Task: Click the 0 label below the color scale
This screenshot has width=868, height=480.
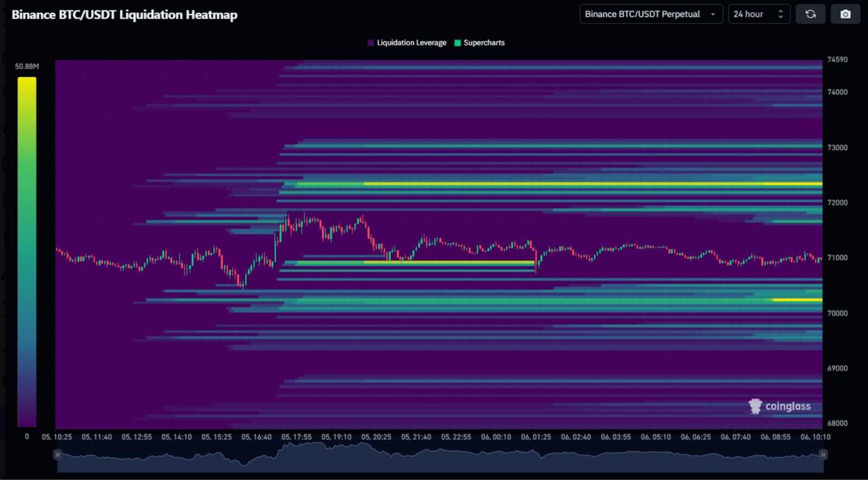Action: (27, 437)
